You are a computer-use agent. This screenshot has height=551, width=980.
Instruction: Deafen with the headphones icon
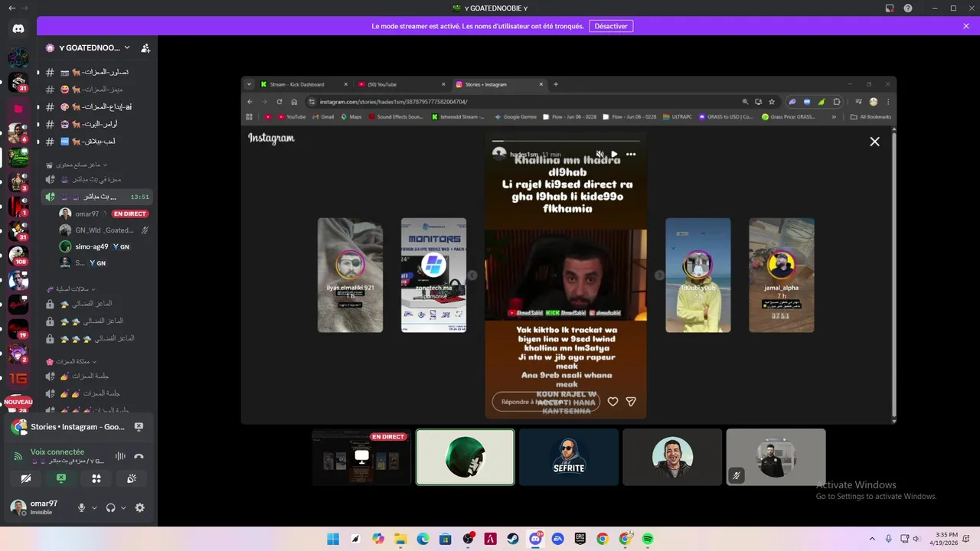(111, 507)
